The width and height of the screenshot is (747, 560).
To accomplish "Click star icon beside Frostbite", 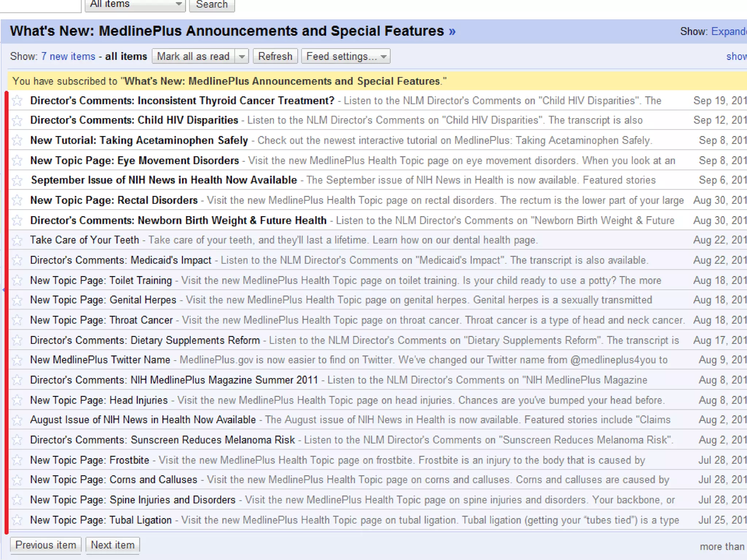I will point(17,460).
